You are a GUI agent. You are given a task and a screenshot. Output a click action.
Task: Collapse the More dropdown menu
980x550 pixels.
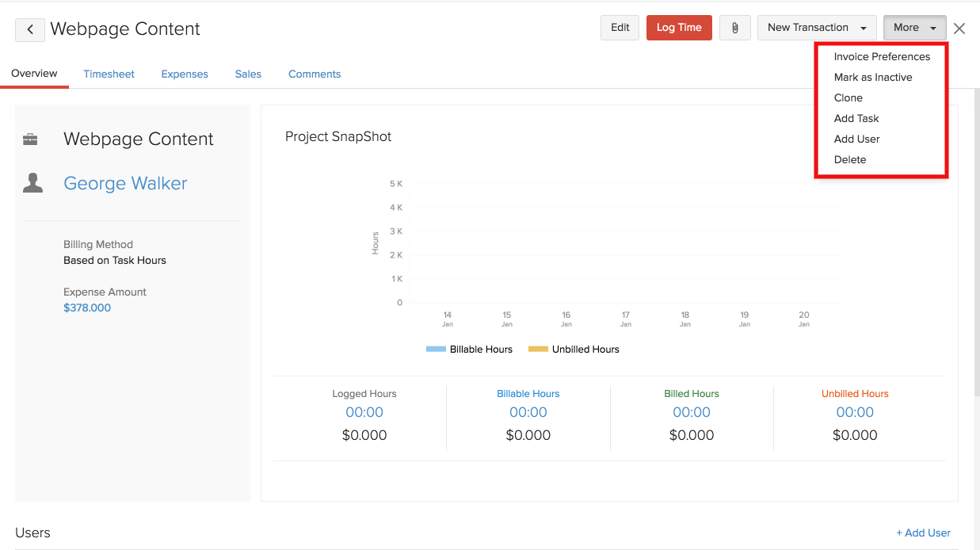[x=914, y=28]
